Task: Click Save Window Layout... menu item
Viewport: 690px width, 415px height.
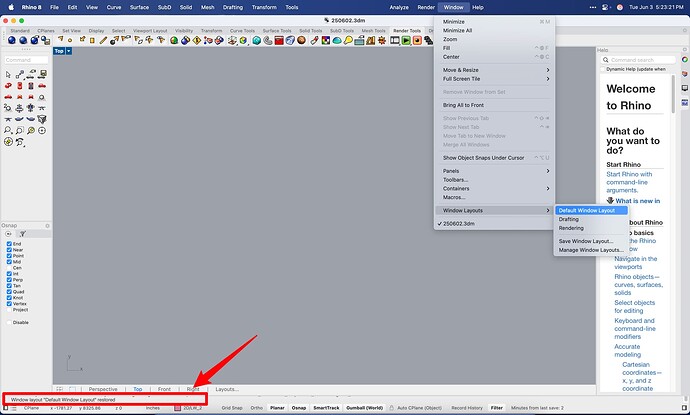Action: coord(591,241)
